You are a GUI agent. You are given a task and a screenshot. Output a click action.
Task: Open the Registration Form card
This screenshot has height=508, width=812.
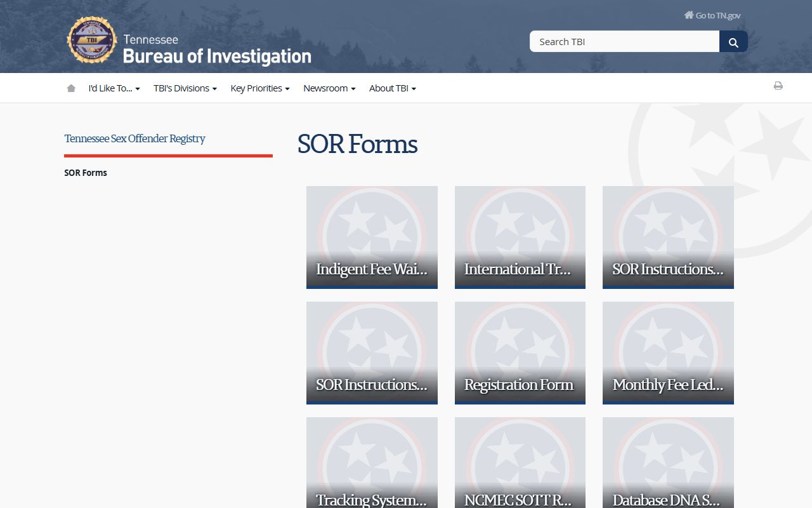pos(520,353)
